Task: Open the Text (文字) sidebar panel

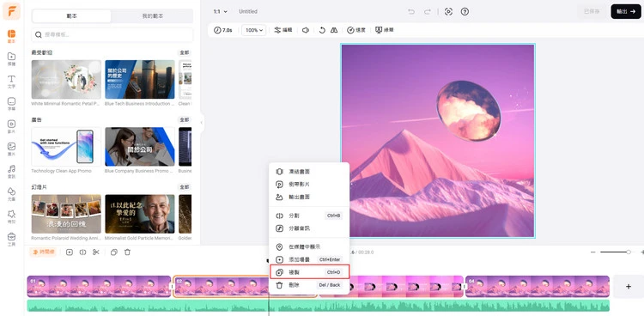Action: 11,81
